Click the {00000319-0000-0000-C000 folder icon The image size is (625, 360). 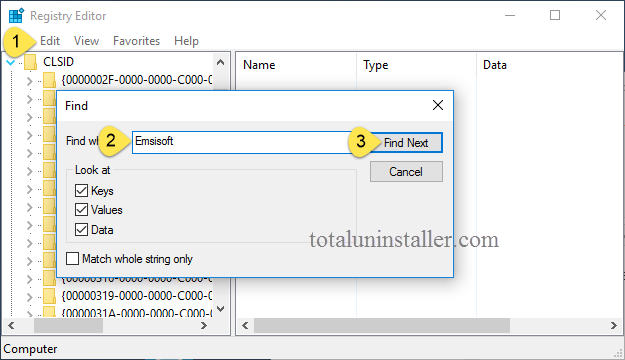(x=49, y=296)
